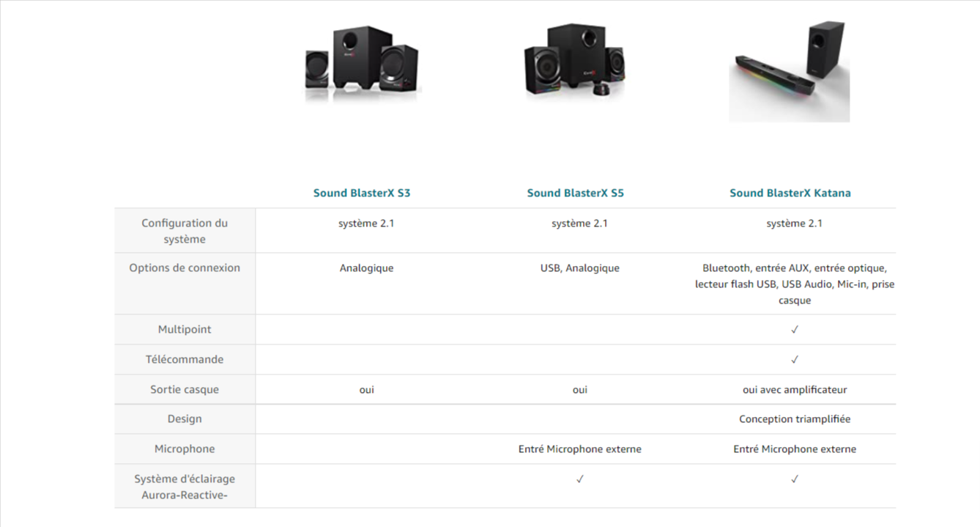
Task: Click the Aurora lighting checkmark under Katana
Action: tap(794, 479)
